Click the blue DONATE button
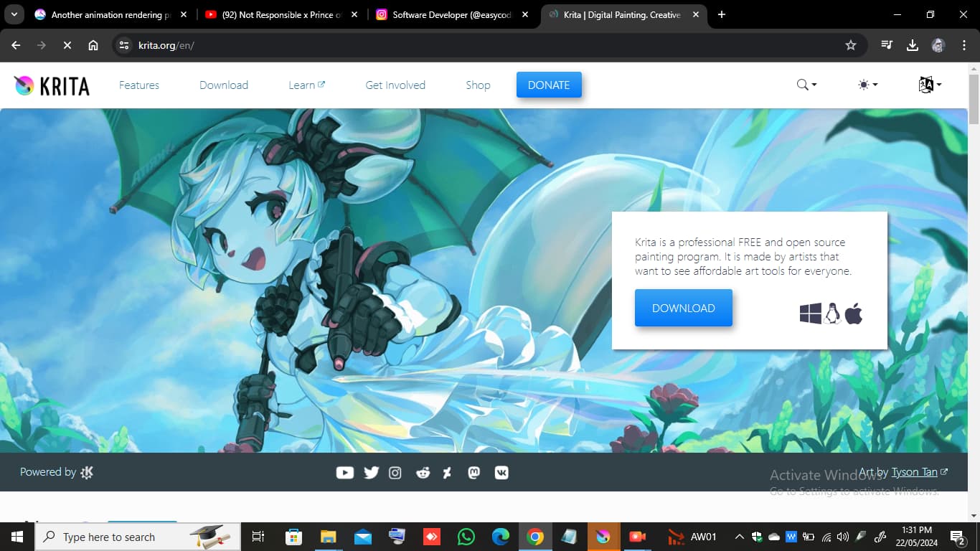The image size is (980, 551). coord(549,85)
